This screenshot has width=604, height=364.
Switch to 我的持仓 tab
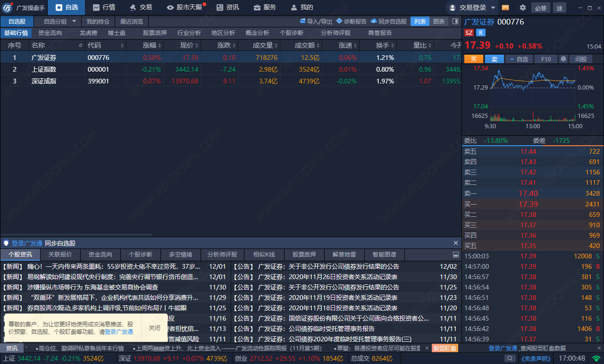coord(98,21)
